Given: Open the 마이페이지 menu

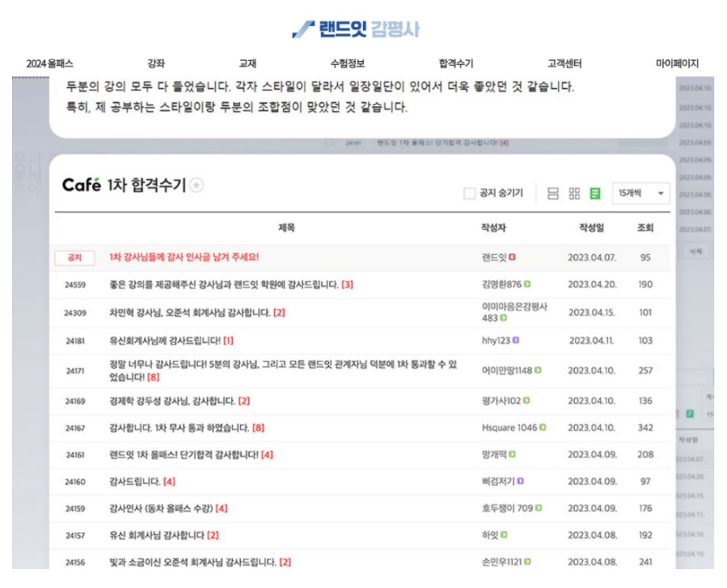Looking at the screenshot, I should click(x=677, y=63).
